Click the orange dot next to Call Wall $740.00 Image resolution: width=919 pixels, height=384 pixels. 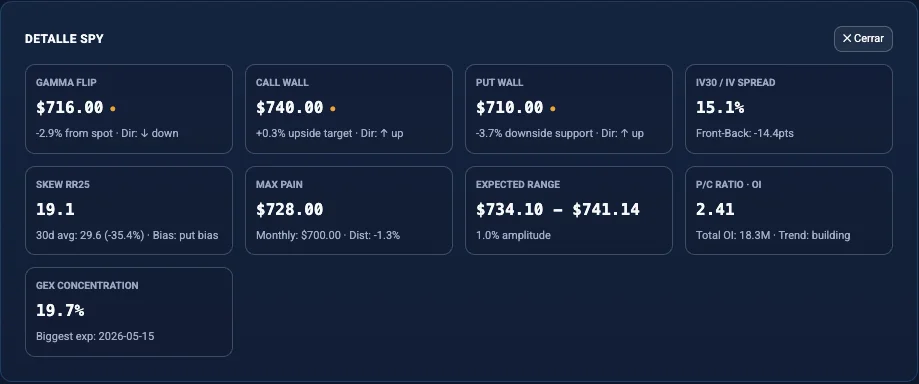333,108
